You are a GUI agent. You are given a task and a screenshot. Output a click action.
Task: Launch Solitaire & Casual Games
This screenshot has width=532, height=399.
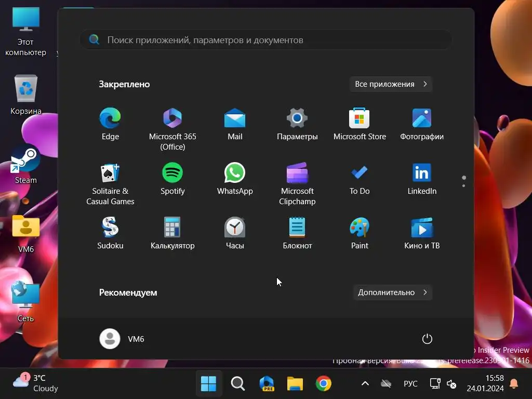click(x=110, y=183)
